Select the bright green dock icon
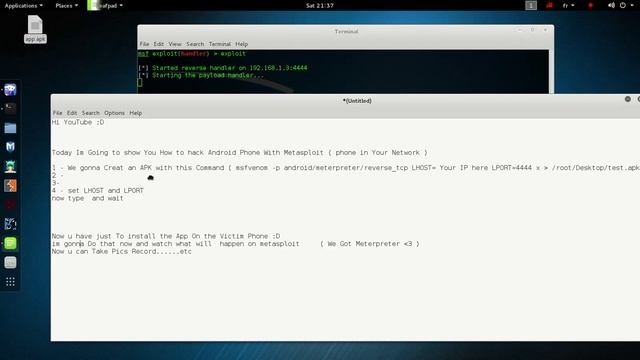The image size is (640, 360). tap(10, 243)
